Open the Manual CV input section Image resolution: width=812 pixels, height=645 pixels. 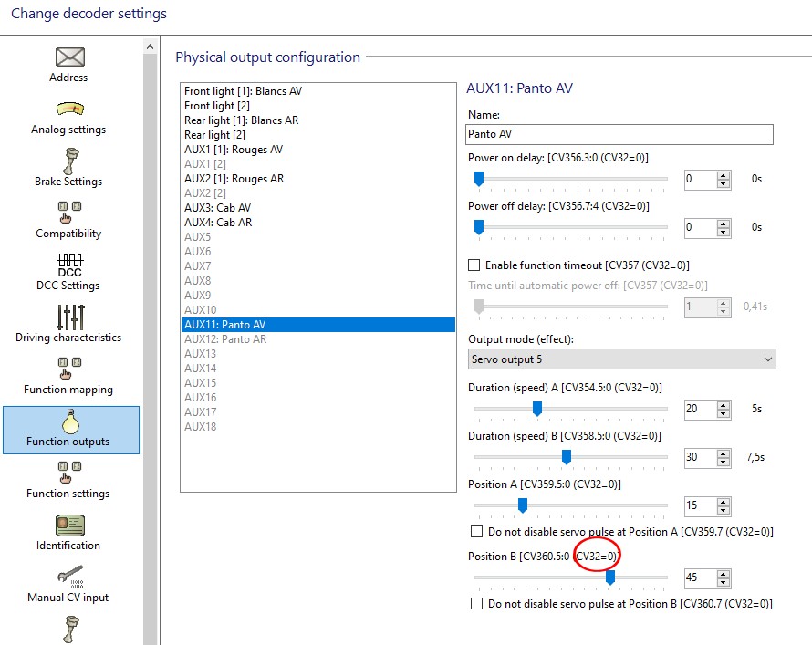pyautogui.click(x=69, y=585)
